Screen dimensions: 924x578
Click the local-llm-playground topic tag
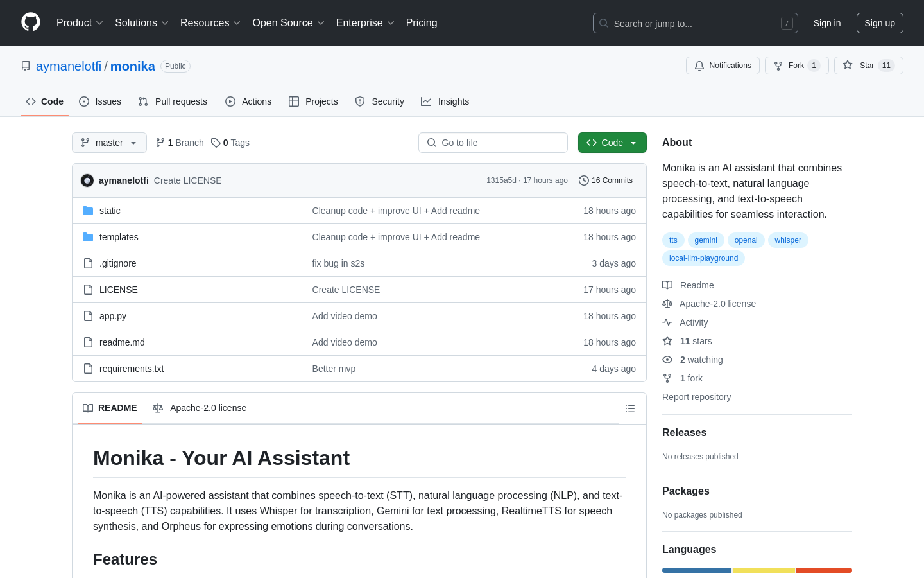(x=703, y=258)
